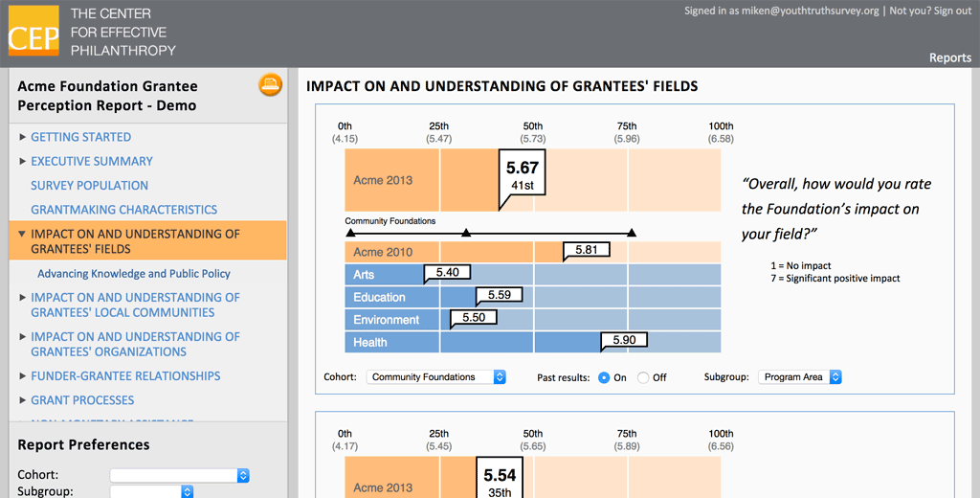Open the Survey Population page

tap(89, 186)
